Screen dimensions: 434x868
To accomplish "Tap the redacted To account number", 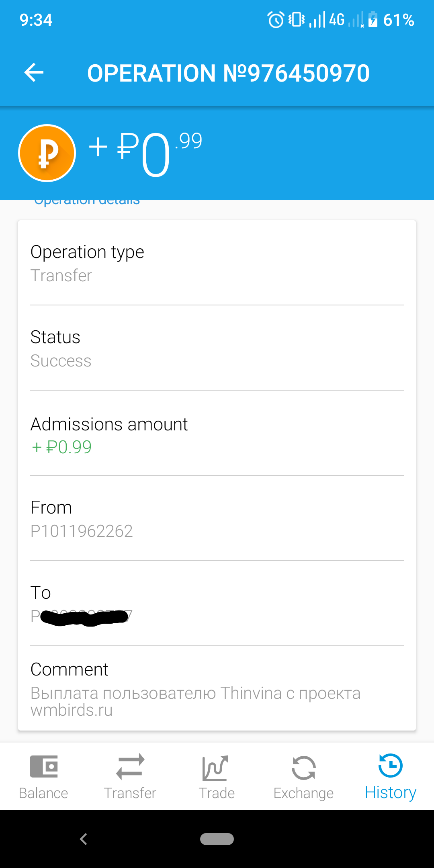I will [x=82, y=616].
